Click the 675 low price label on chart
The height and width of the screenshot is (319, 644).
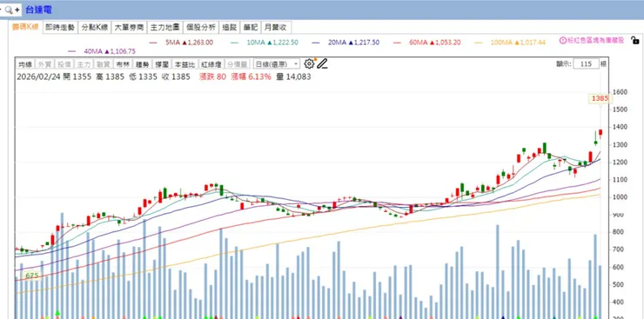pos(32,276)
